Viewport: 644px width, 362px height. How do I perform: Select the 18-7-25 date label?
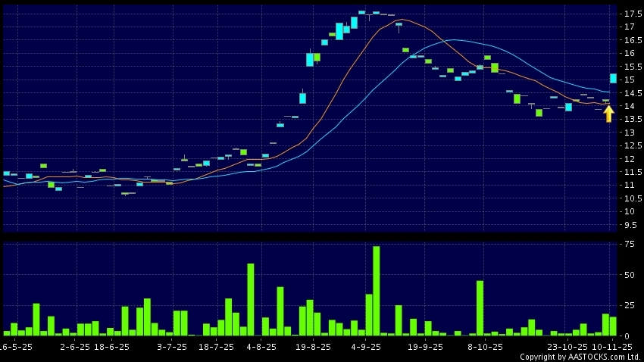pos(217,346)
